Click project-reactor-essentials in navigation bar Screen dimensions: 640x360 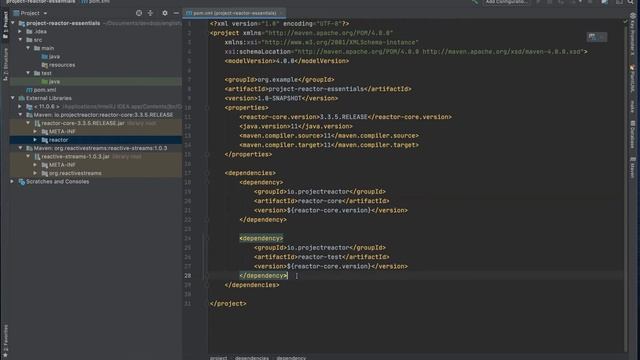[x=40, y=2]
